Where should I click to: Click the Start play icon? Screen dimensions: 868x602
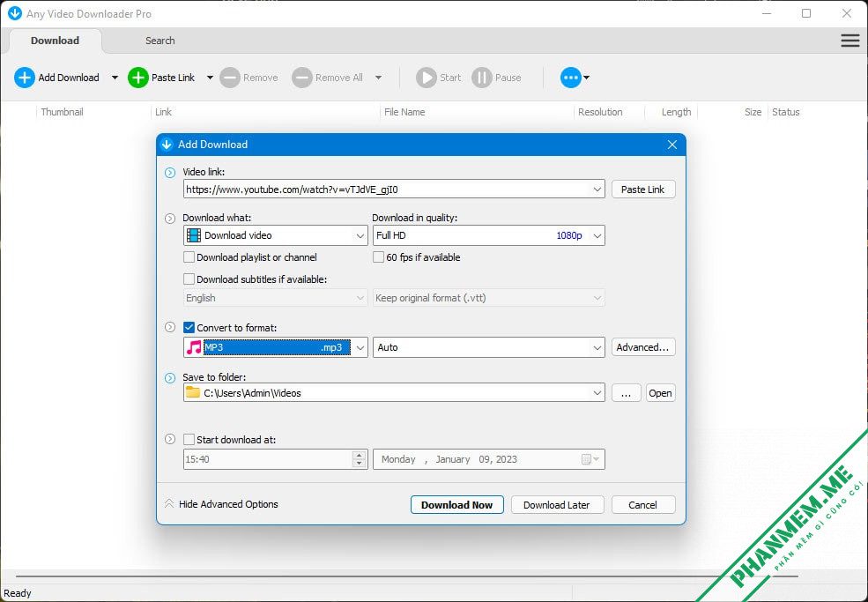tap(427, 78)
